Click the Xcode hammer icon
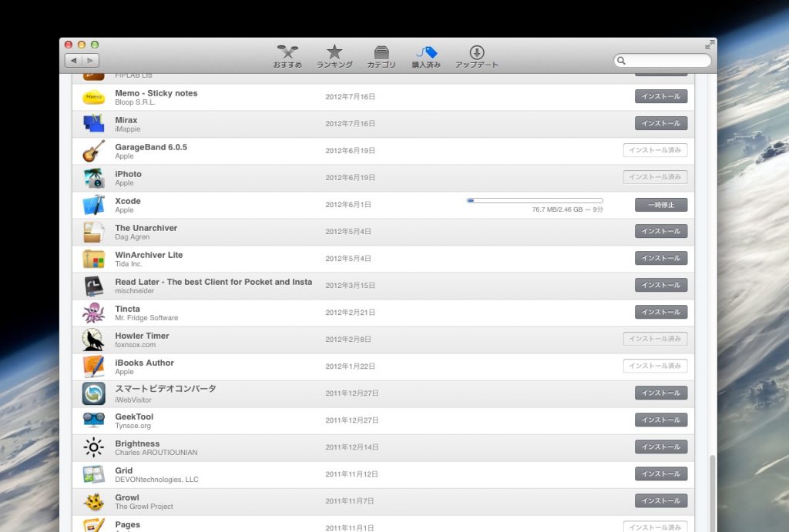This screenshot has width=789, height=532. tap(93, 205)
